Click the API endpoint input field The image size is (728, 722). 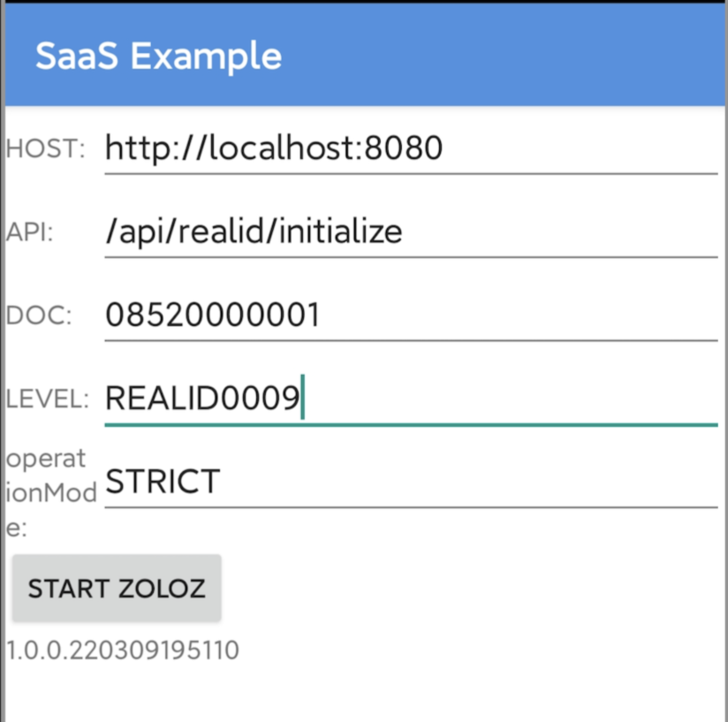pyautogui.click(x=353, y=231)
